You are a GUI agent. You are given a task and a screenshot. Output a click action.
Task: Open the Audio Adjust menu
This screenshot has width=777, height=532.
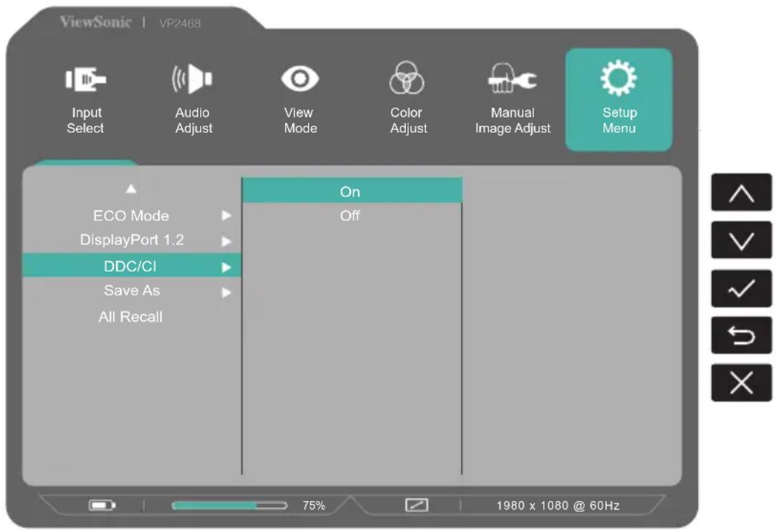(193, 100)
